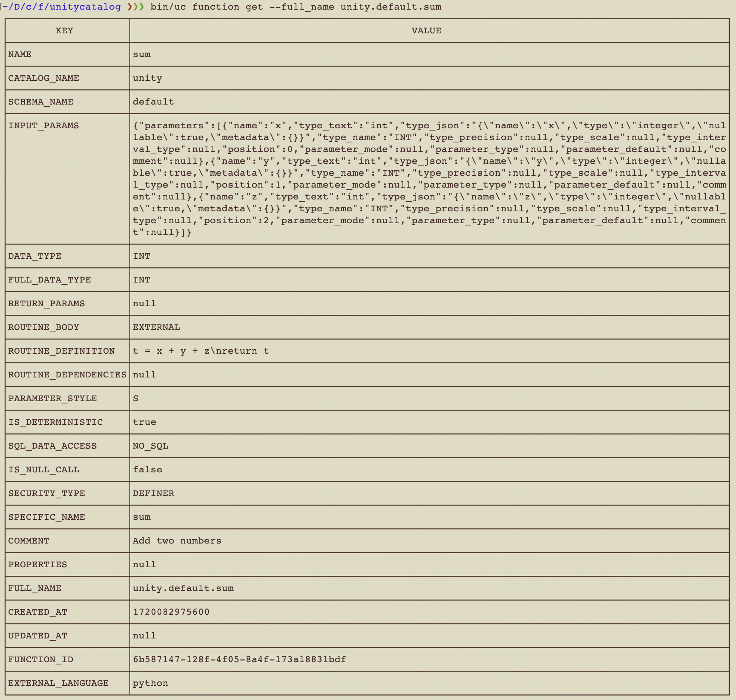Viewport: 736px width, 700px height.
Task: Click 'null' in the ROUTINE_DEPENDENCIES row
Action: point(145,374)
